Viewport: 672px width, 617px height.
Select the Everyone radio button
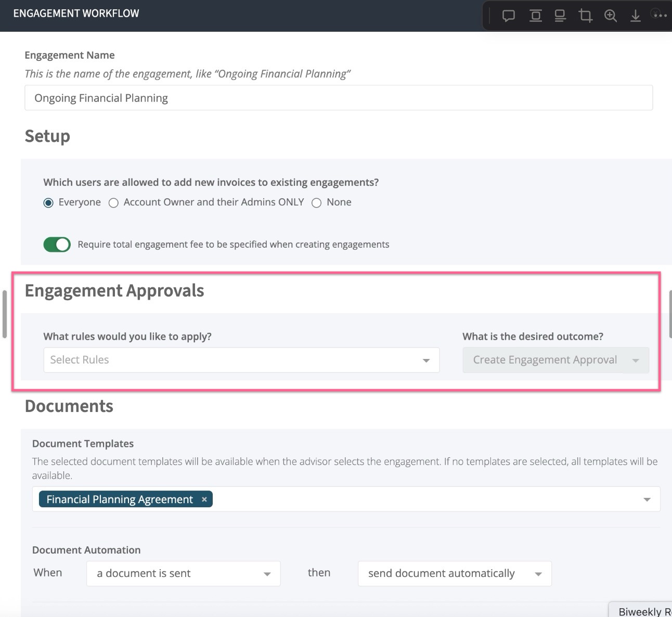(x=48, y=203)
